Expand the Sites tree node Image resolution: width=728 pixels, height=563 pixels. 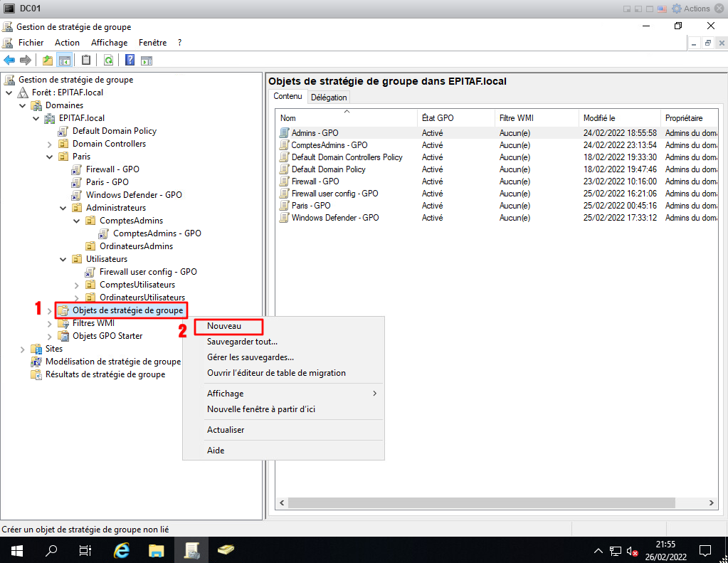(x=23, y=349)
